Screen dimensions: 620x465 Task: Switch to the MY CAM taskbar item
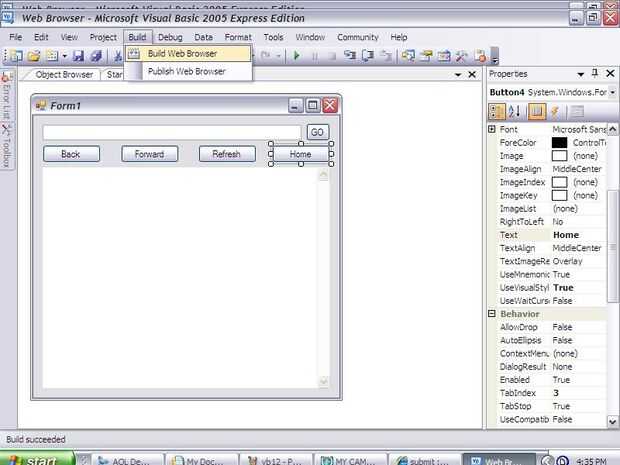point(350,460)
